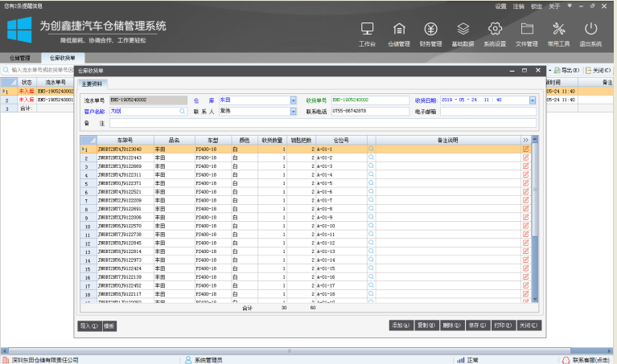This screenshot has width=617, height=364.
Task: Click the edit icon in row A-01-1
Action: 526,149
